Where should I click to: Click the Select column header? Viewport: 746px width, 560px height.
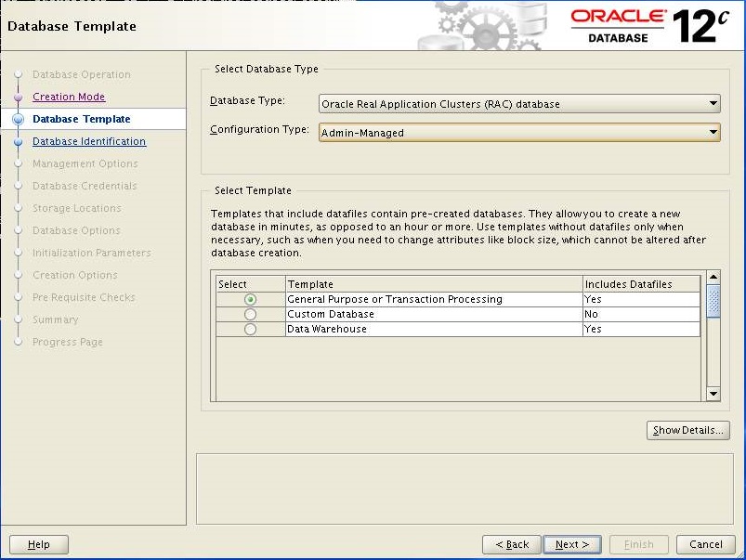point(251,284)
